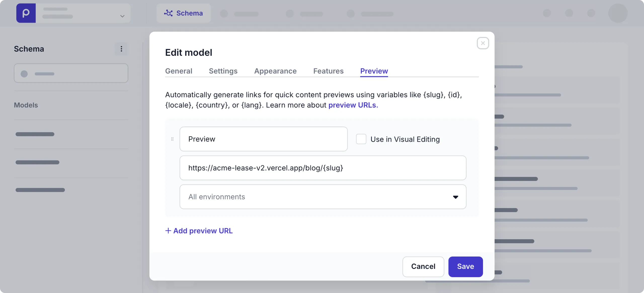Click the drag handle beside Preview name

[172, 139]
